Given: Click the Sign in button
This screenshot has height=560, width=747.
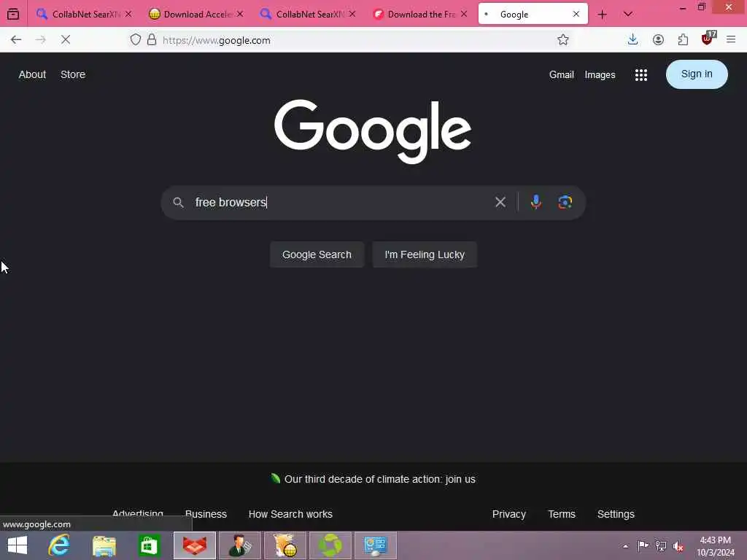Looking at the screenshot, I should 697,74.
